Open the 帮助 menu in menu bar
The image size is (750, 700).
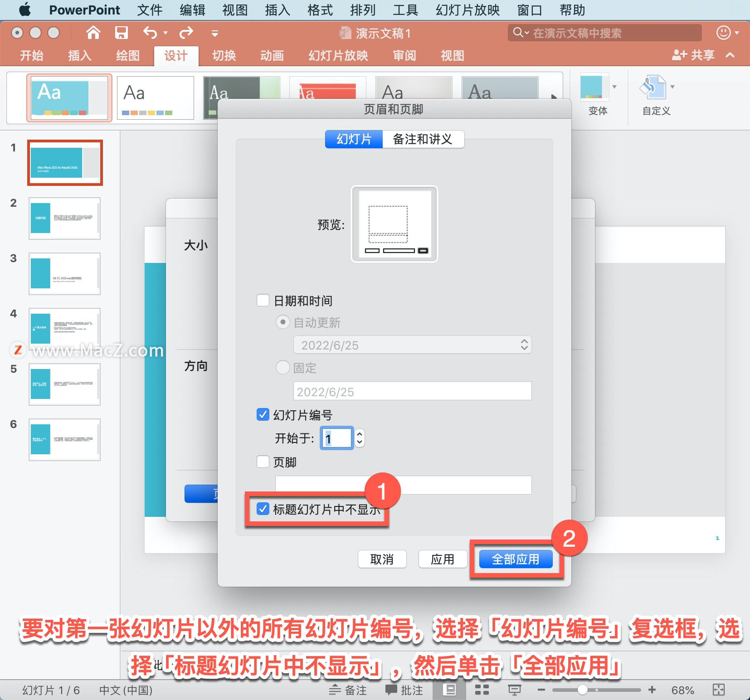tap(572, 10)
